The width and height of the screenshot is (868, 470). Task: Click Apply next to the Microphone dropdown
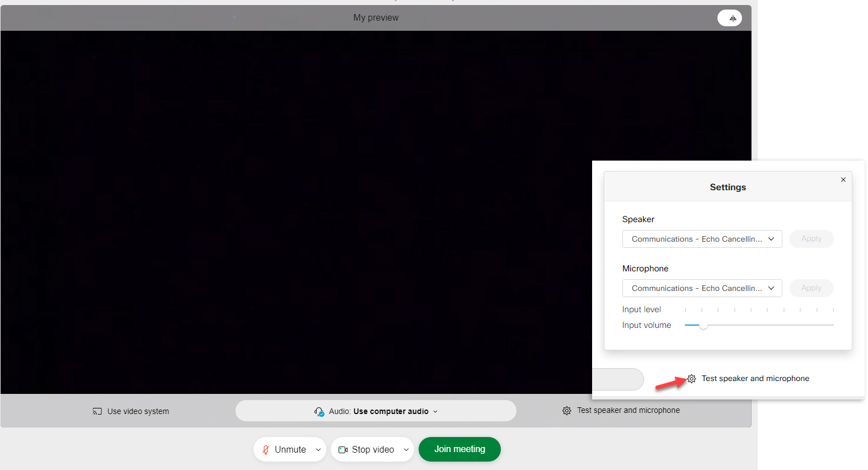pos(811,288)
